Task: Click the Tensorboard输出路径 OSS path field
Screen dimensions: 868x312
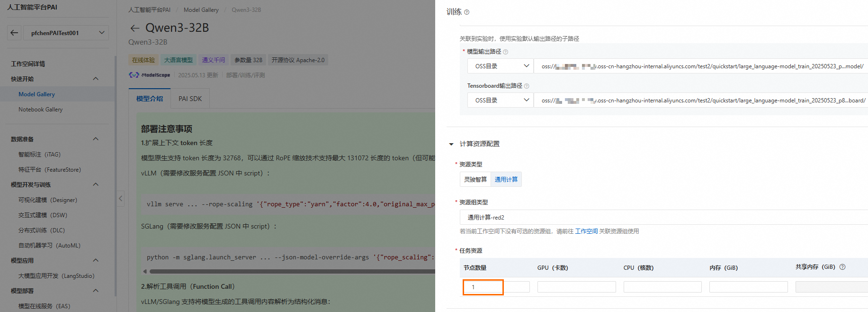Action: tap(701, 101)
